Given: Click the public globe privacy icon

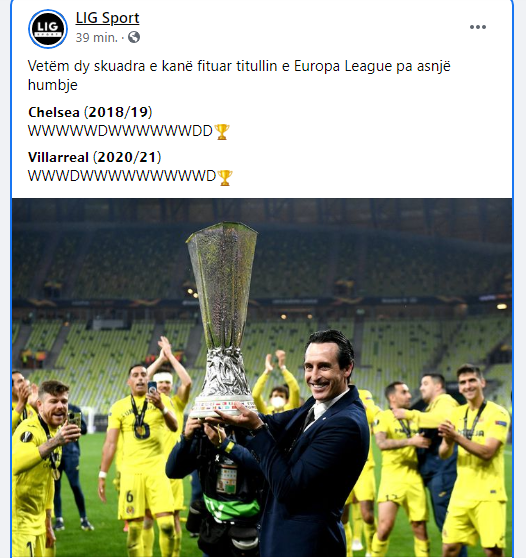Looking at the screenshot, I should [x=134, y=37].
